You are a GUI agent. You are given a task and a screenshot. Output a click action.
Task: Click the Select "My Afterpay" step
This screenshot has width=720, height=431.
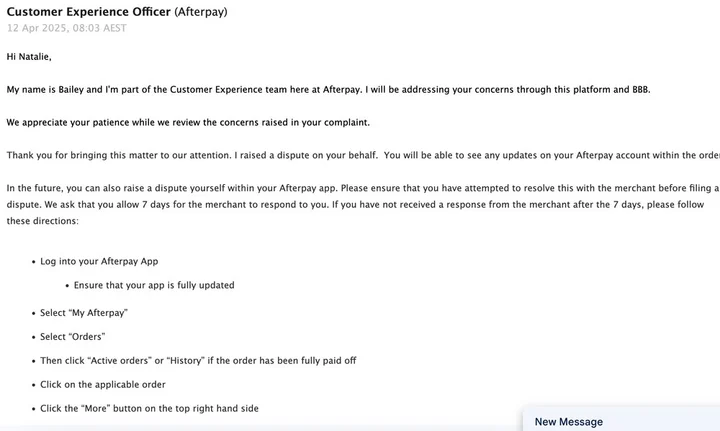pyautogui.click(x=84, y=313)
